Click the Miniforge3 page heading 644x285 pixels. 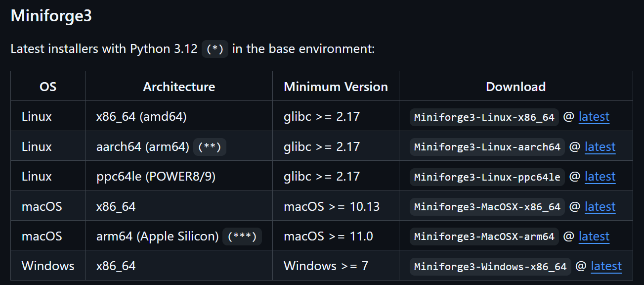[x=51, y=16]
